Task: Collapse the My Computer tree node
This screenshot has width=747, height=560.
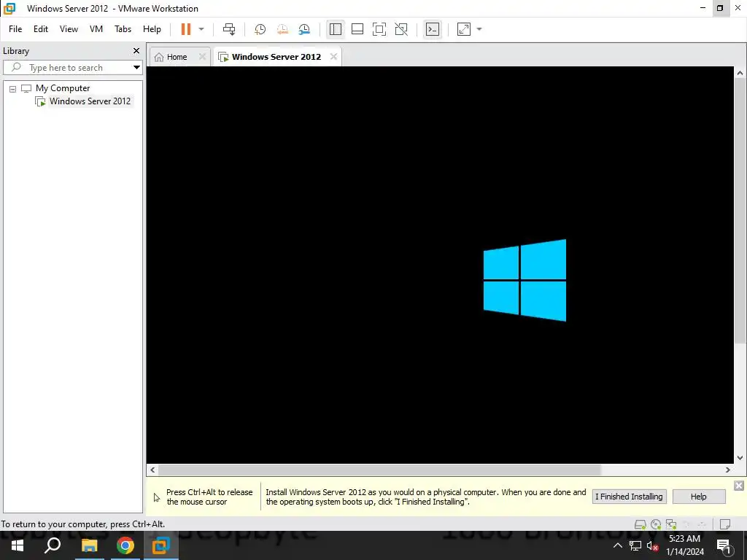Action: tap(13, 89)
